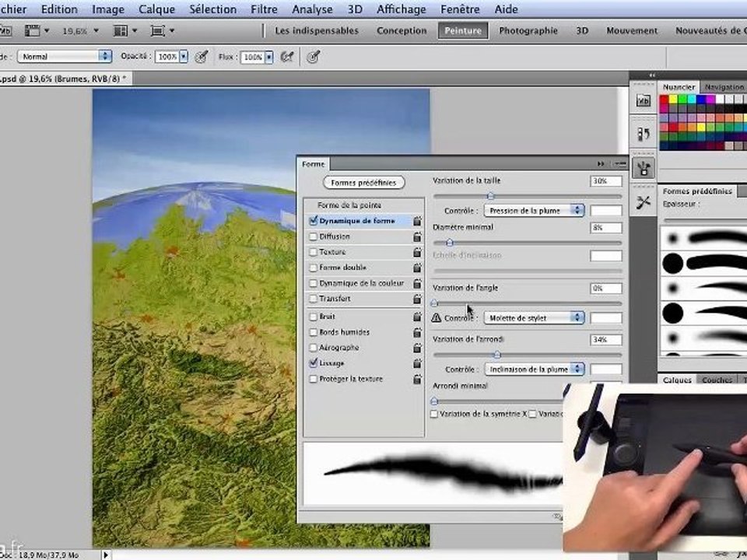Open the Tool Presets icon in the dock
The height and width of the screenshot is (560, 747).
coord(644,202)
